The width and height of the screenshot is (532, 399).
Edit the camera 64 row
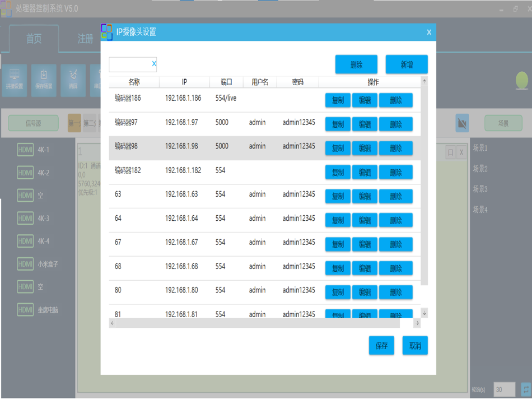pos(365,220)
